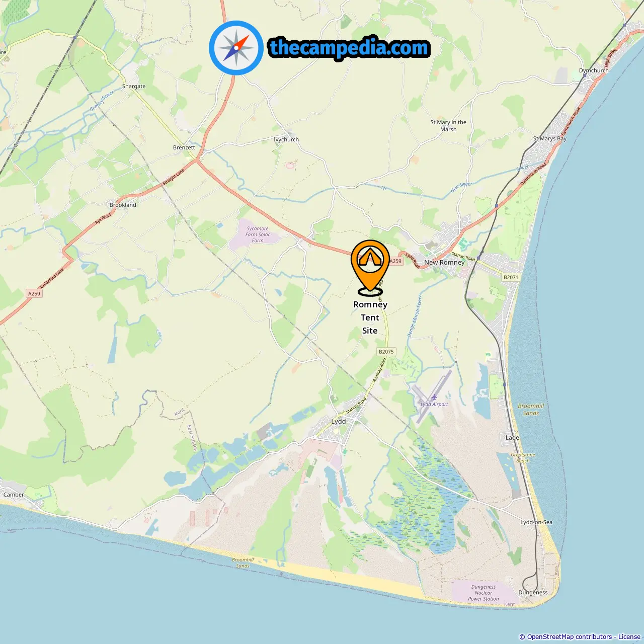Click the Romney Tent Site label
Screen dimensions: 644x644
click(x=370, y=317)
